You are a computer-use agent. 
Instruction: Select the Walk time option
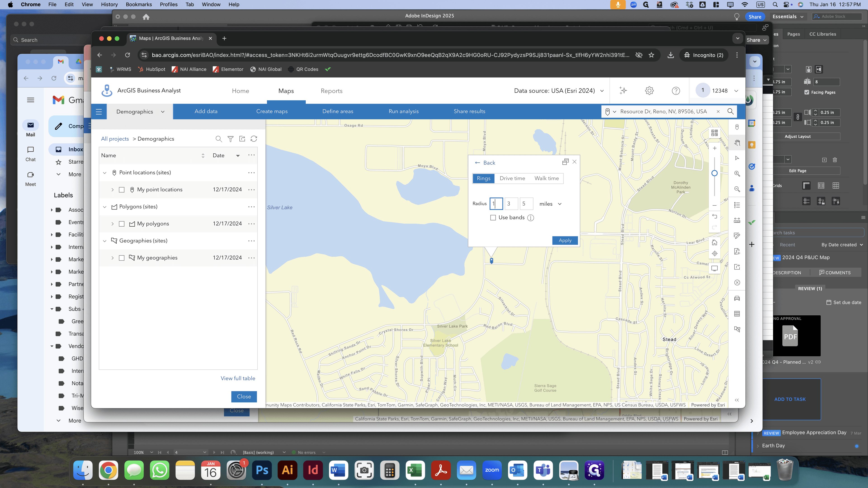(547, 178)
